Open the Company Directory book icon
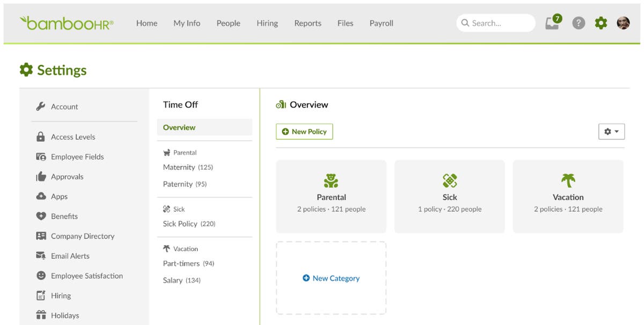The image size is (644, 325). point(40,236)
